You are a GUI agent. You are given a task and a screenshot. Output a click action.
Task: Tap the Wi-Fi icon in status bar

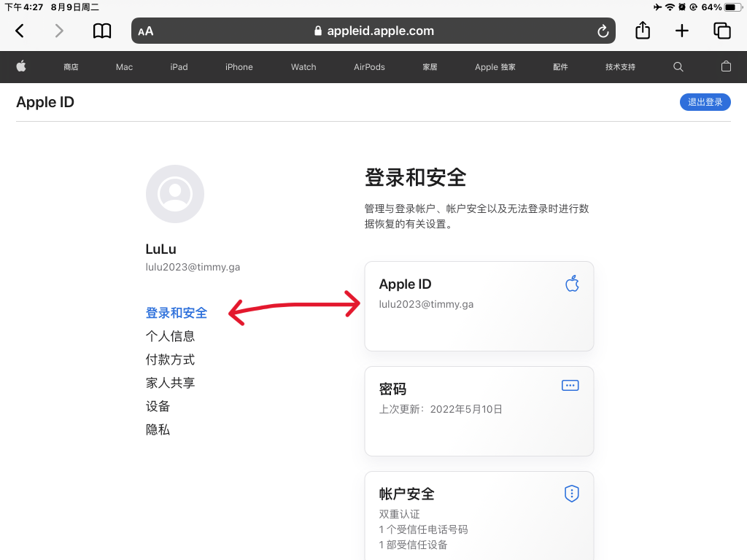(670, 7)
